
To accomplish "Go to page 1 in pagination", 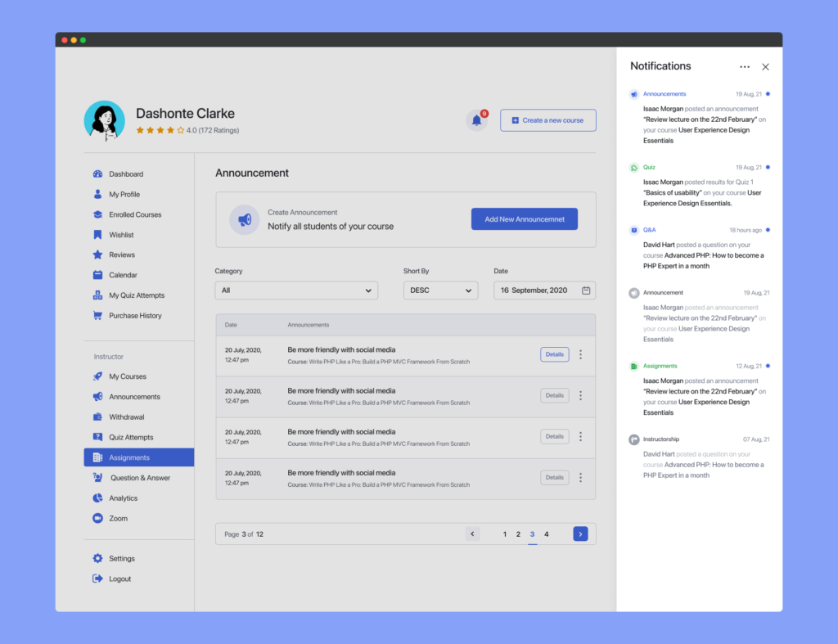I will tap(504, 534).
